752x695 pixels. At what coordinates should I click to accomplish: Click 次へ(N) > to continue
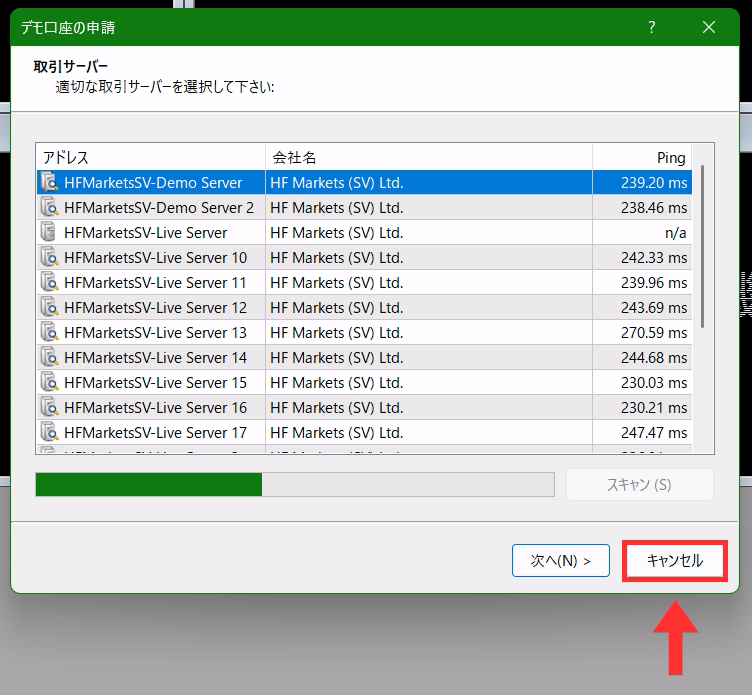pyautogui.click(x=561, y=560)
